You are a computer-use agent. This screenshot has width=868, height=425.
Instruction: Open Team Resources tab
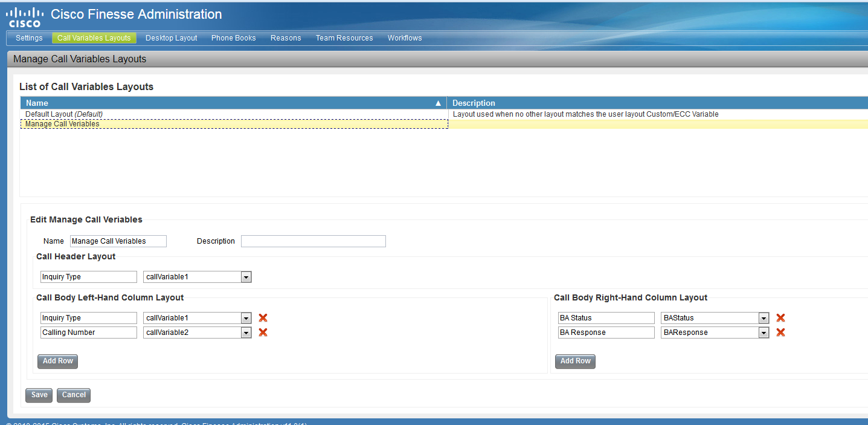point(344,38)
